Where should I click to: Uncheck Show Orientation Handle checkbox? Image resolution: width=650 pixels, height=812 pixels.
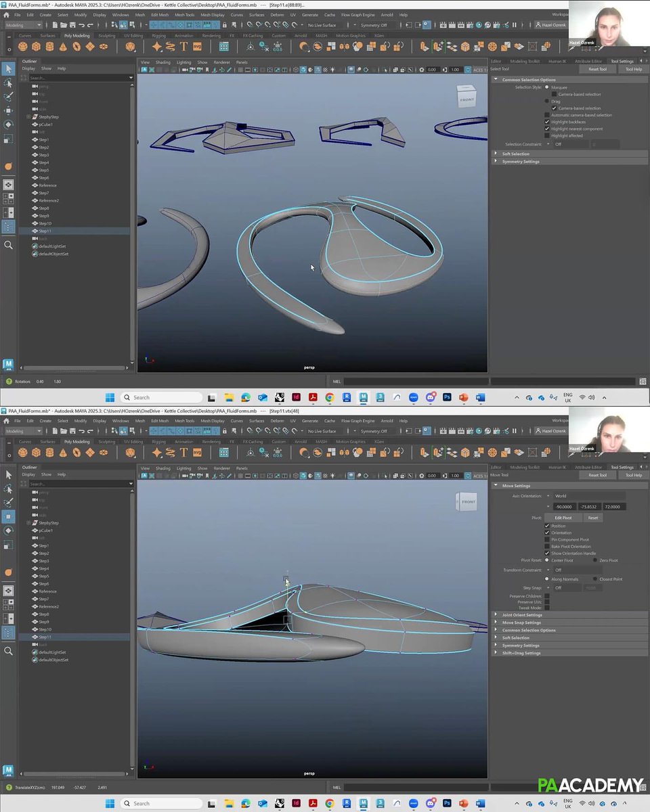[547, 554]
